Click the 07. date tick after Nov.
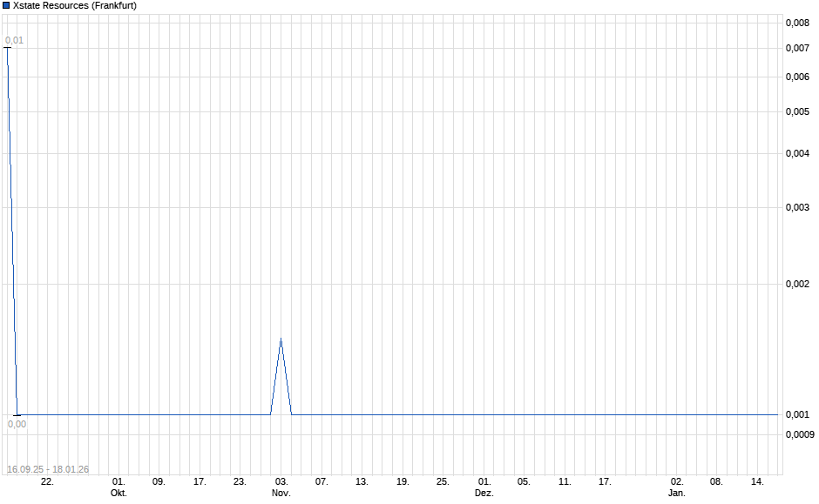The height and width of the screenshot is (504, 819). click(x=320, y=480)
